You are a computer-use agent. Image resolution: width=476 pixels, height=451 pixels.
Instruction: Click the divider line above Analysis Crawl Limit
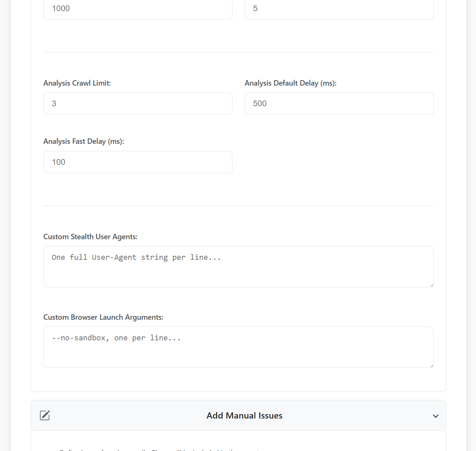click(x=238, y=52)
